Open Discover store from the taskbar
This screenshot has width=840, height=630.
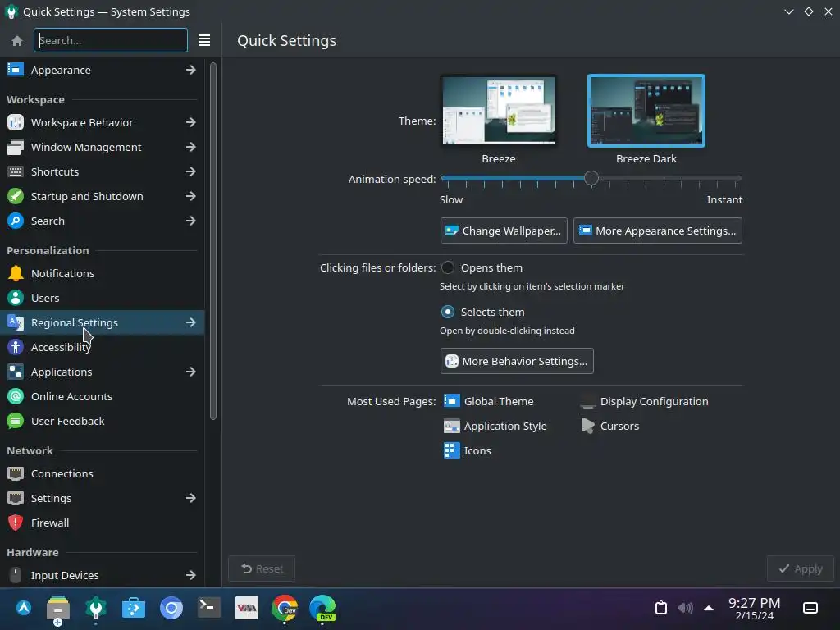point(134,608)
